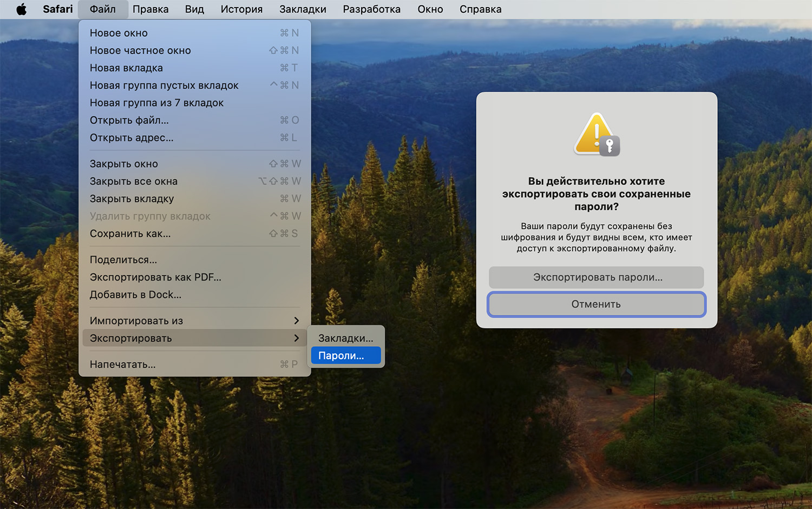Click the Отменить button in the dialog
Image resolution: width=812 pixels, height=509 pixels.
tap(597, 304)
